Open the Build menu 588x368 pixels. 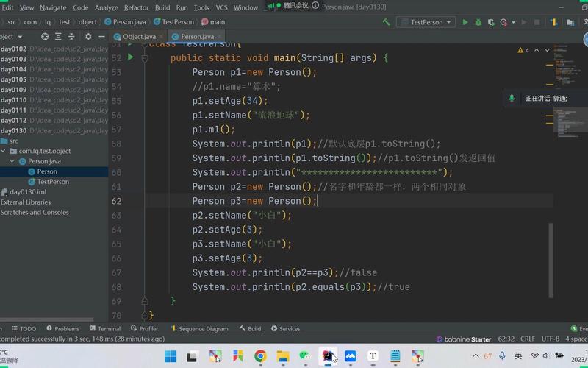click(x=162, y=7)
